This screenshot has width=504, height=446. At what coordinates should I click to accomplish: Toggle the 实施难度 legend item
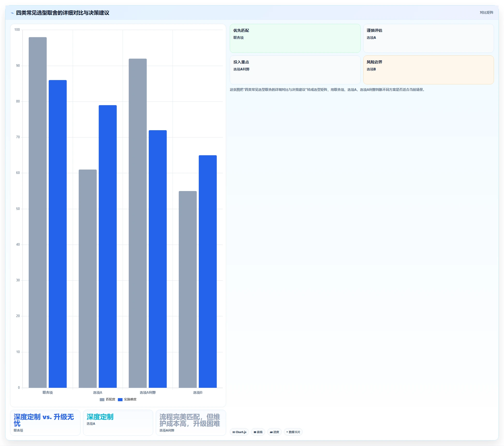tap(127, 399)
